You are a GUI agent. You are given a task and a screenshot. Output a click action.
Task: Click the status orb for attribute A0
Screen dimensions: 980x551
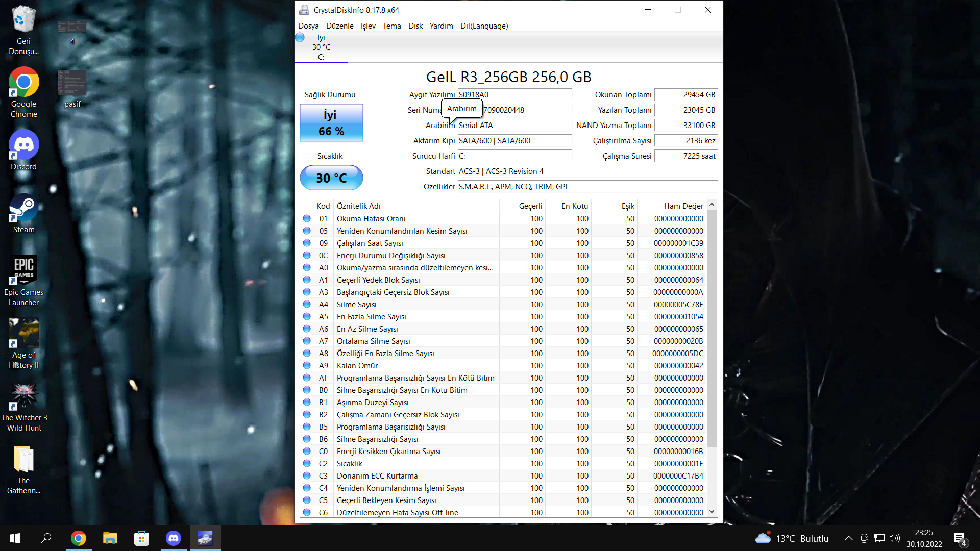[307, 267]
